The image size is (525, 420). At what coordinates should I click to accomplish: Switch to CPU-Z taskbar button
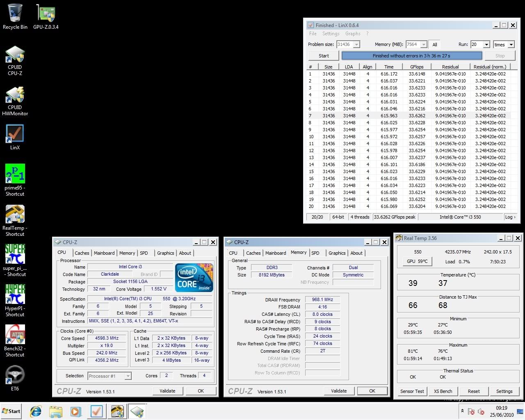[x=137, y=411]
